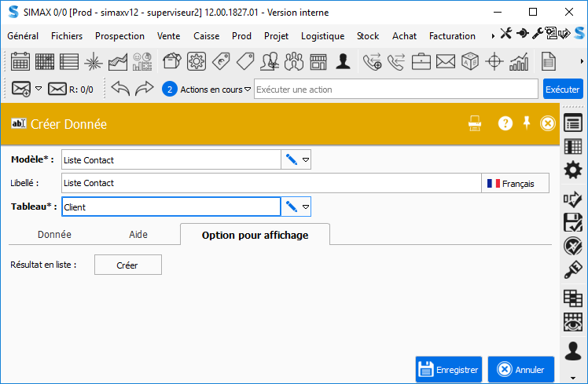Viewport: 588px width, 384px height.
Task: Click the Exécuter une action input field
Action: [x=395, y=90]
